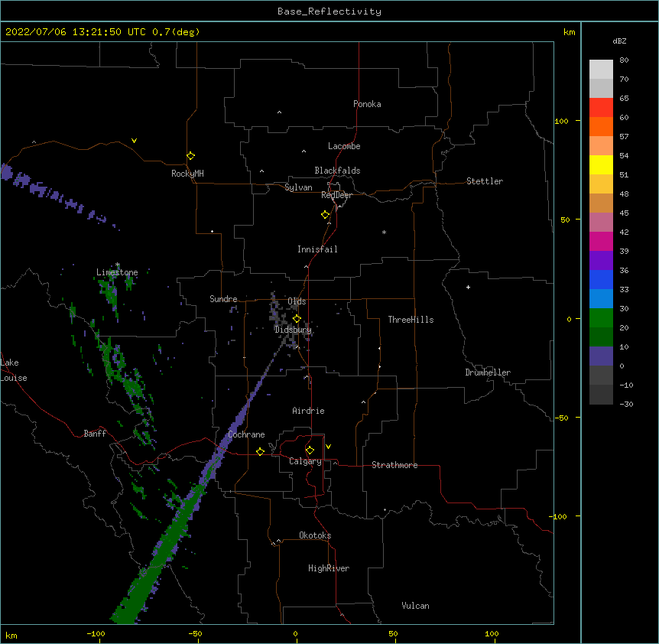
Task: Click the yellow km label beside the timestamp row
Action: coord(569,32)
